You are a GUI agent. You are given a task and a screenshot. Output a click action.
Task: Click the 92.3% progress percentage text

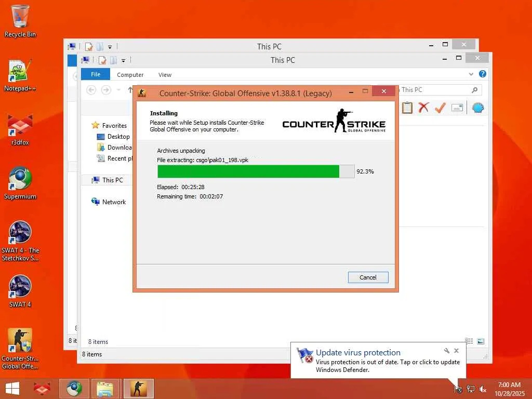click(365, 171)
